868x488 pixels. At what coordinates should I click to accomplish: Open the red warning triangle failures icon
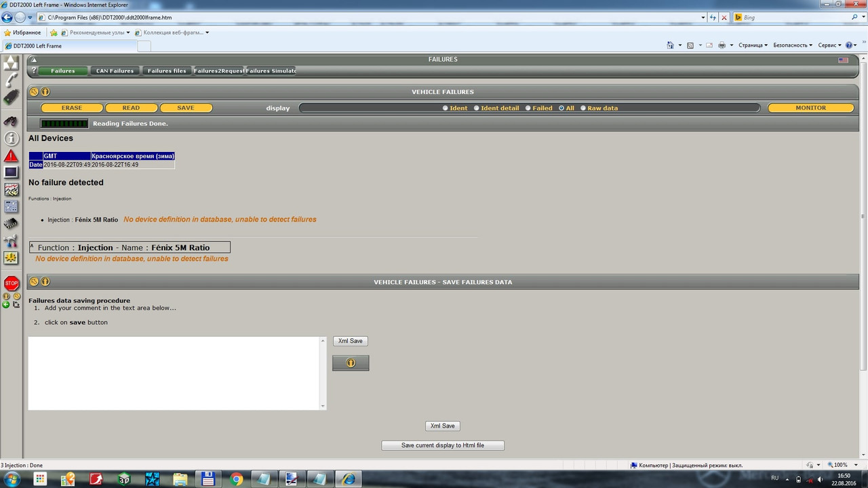point(11,156)
